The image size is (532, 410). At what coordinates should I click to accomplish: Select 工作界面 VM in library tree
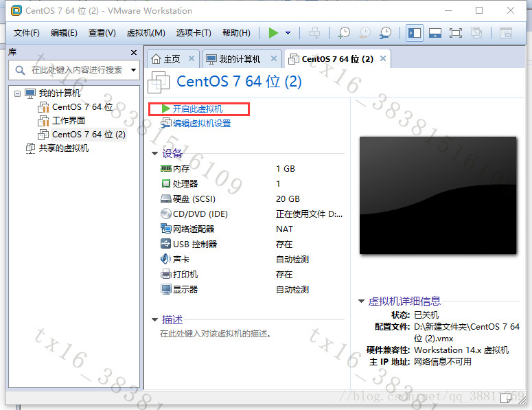tap(69, 120)
